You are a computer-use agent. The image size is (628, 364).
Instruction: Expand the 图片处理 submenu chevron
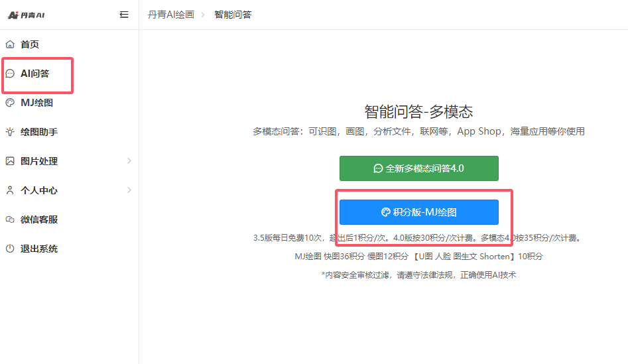[x=129, y=161]
